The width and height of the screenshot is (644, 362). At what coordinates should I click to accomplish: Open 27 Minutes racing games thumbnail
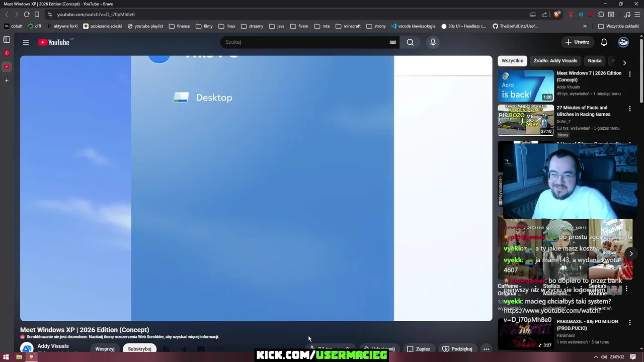click(x=526, y=120)
